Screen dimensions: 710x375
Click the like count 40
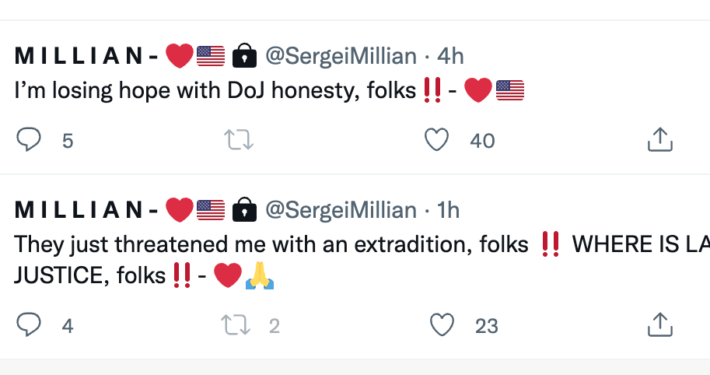482,141
